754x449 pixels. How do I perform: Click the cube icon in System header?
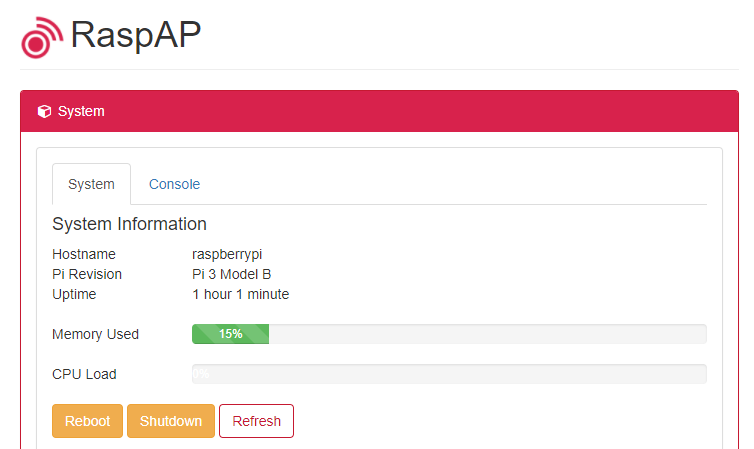44,111
